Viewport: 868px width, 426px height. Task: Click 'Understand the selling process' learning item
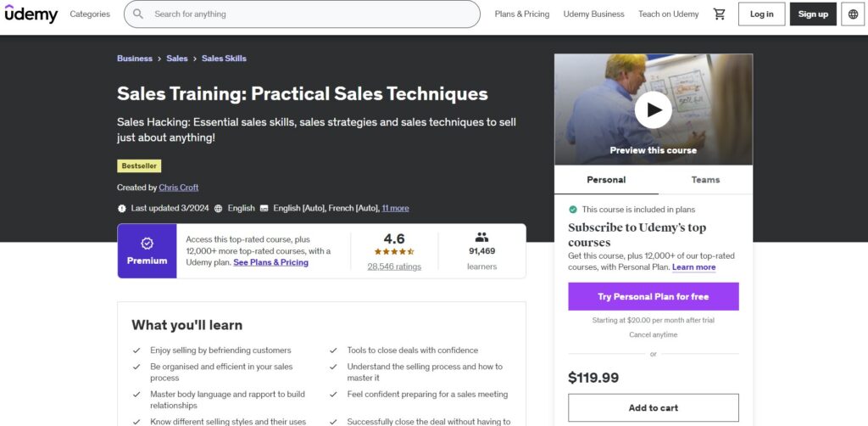pos(425,373)
